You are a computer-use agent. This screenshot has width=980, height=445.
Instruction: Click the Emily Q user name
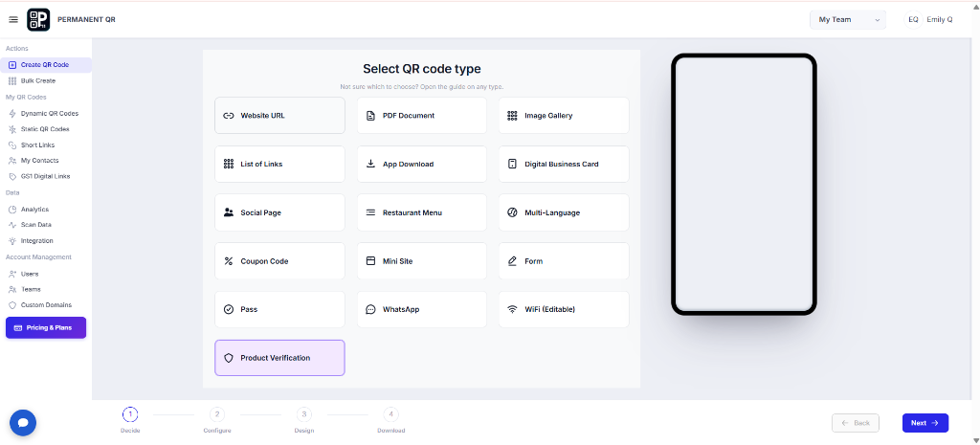click(940, 20)
